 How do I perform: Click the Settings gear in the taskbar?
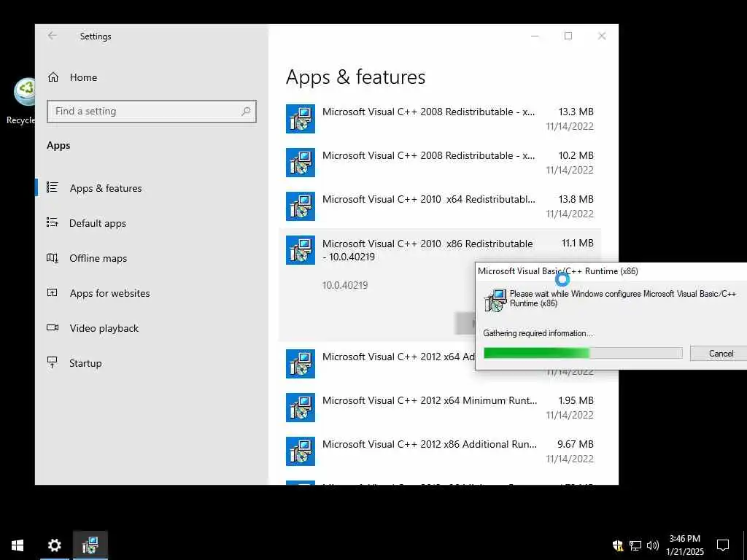point(54,545)
